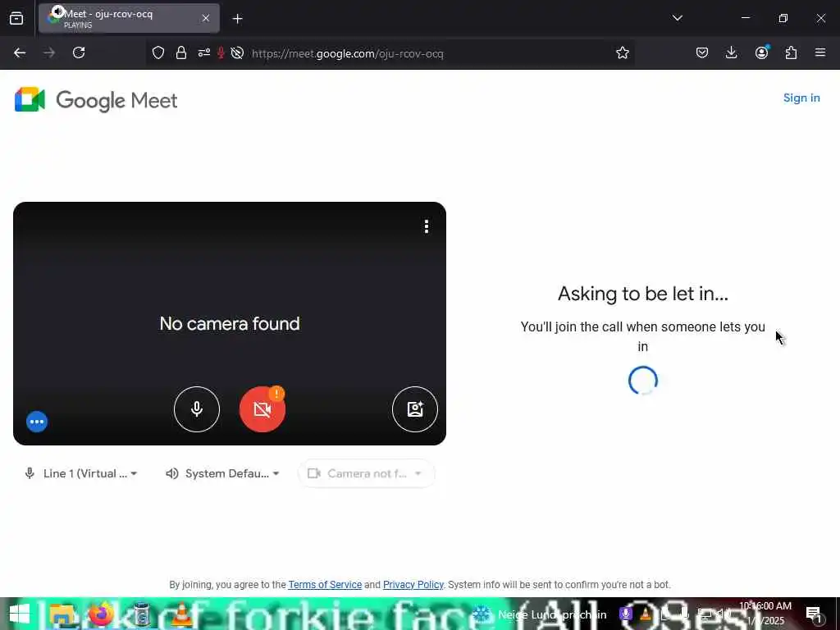Image resolution: width=840 pixels, height=630 pixels.
Task: Click the taskbar clock showing 10:16:00 AM
Action: click(x=765, y=614)
